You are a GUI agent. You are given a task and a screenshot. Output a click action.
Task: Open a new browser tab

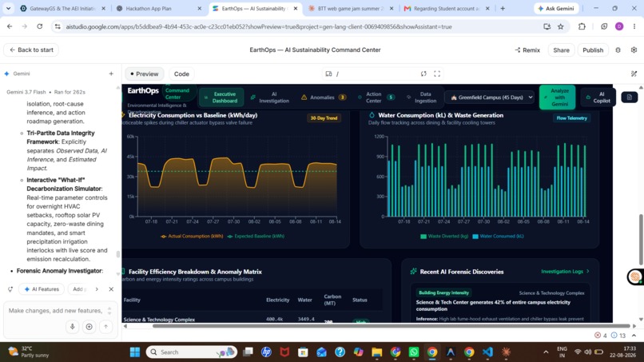[x=503, y=8]
